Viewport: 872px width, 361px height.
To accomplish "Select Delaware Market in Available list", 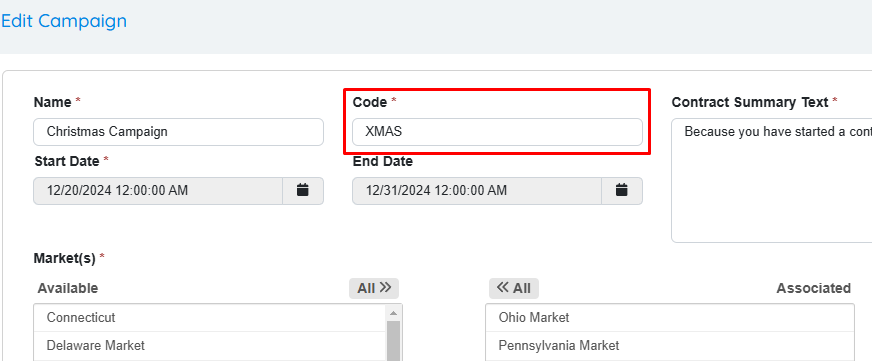I will click(209, 345).
